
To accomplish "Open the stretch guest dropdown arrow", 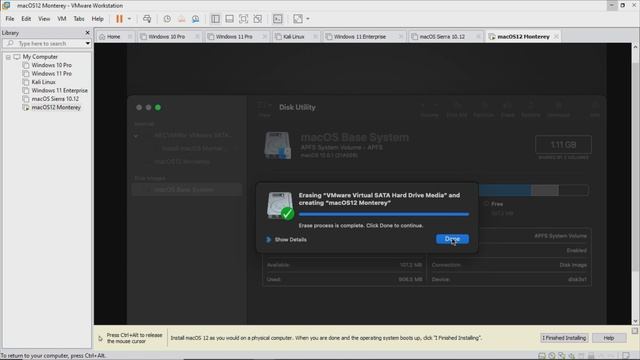I will pos(308,19).
